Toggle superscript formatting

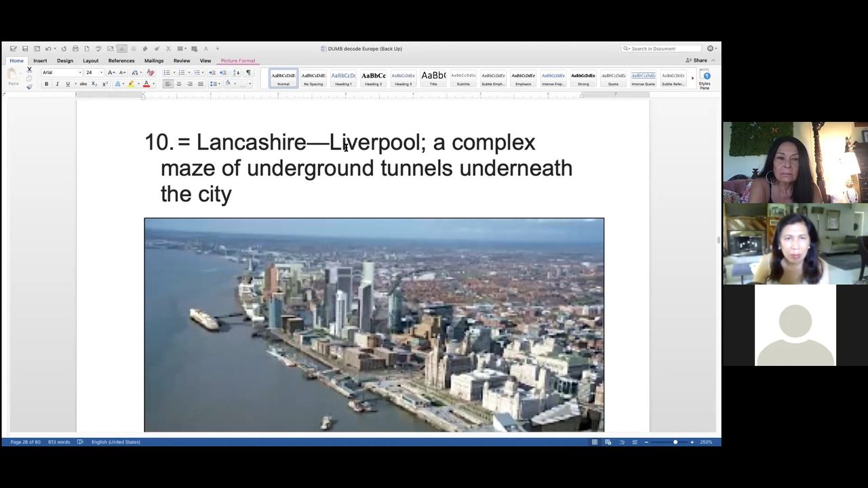tap(105, 84)
